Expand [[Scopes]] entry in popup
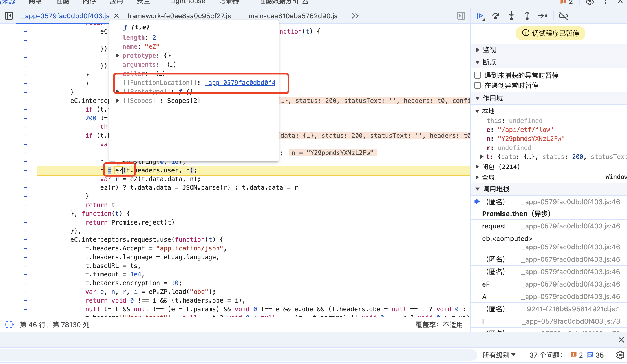Viewport: 627px width, 364px height. (x=118, y=101)
